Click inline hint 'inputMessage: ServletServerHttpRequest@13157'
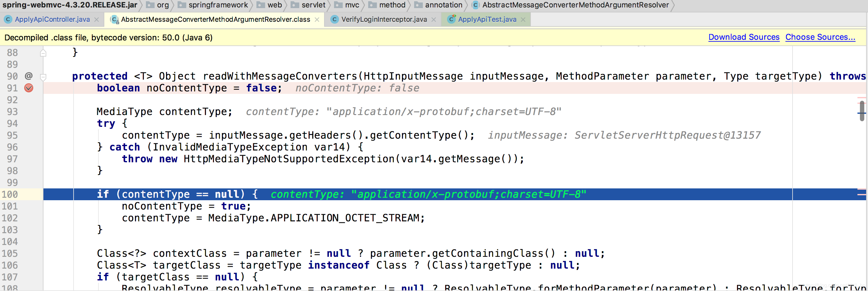The image size is (868, 291). [624, 135]
